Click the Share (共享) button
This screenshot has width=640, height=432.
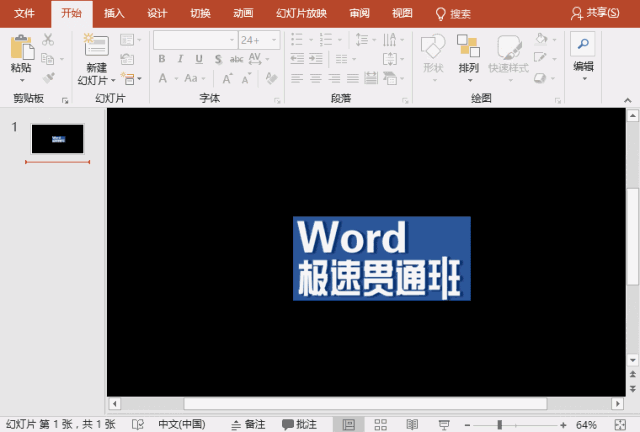(x=594, y=13)
